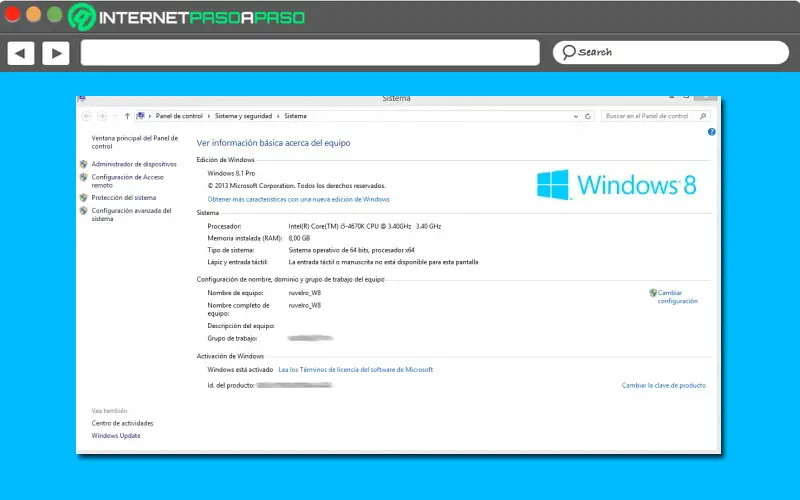Click the magnifier icon in search box
Screen dimensions: 800x500
[703, 116]
